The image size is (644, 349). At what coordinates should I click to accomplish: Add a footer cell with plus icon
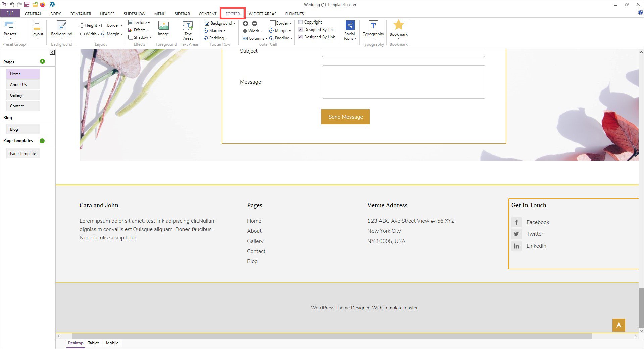(245, 23)
